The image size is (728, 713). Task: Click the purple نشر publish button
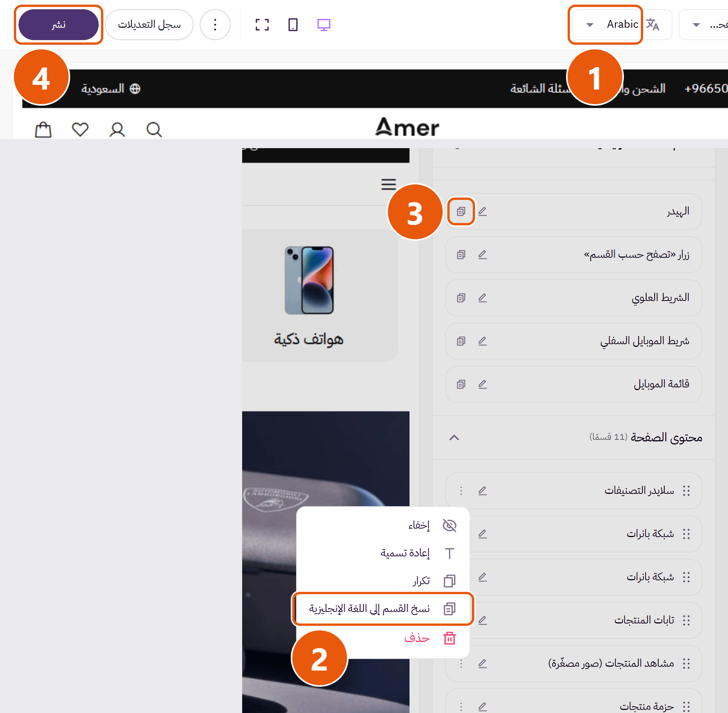(59, 25)
